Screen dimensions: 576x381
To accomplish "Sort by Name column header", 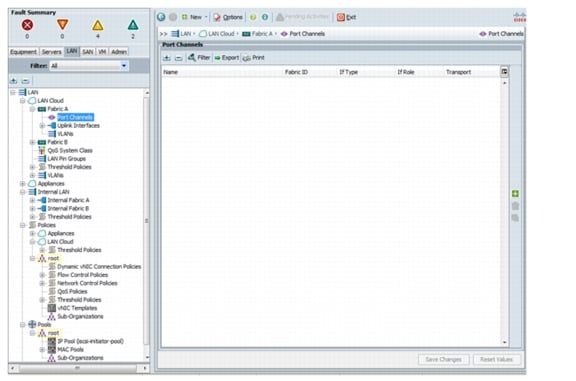I will click(x=170, y=72).
